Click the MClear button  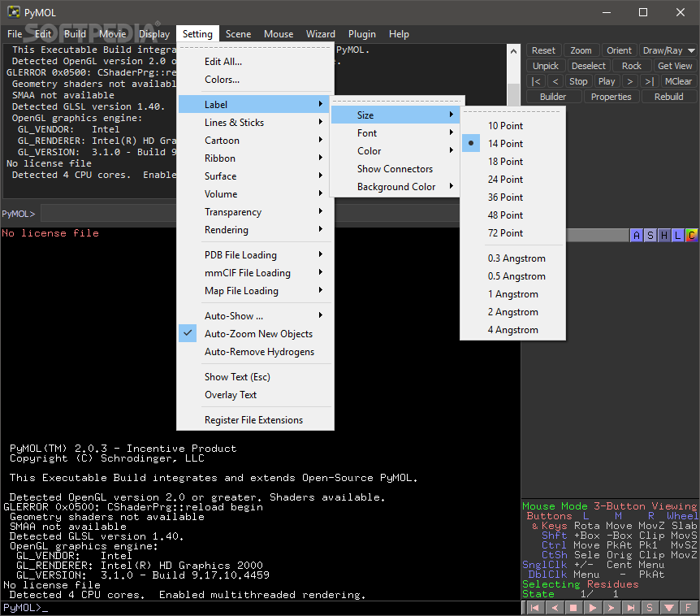point(678,81)
